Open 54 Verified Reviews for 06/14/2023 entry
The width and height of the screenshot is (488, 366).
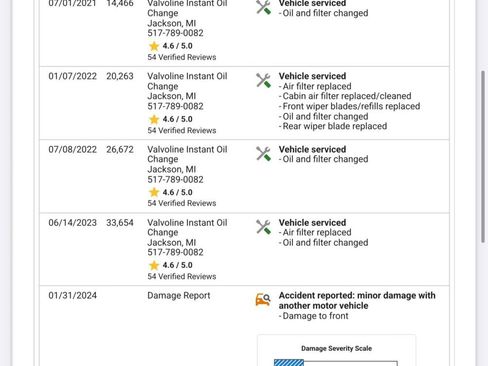[182, 276]
